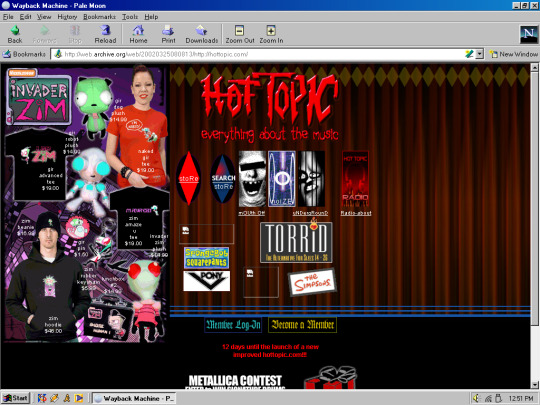The height and width of the screenshot is (405, 540).
Task: Go back with the Back arrow
Action: tap(15, 34)
